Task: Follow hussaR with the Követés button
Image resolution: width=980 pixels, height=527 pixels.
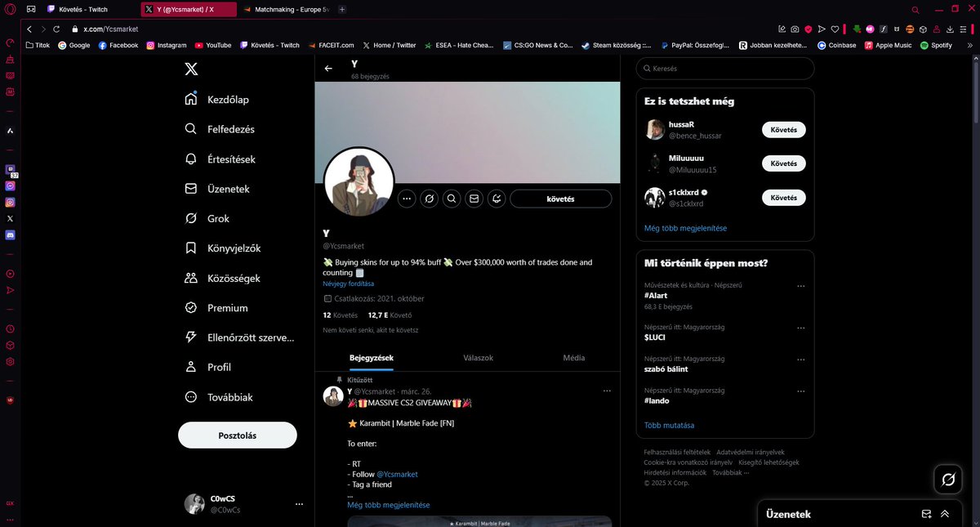Action: pyautogui.click(x=783, y=130)
